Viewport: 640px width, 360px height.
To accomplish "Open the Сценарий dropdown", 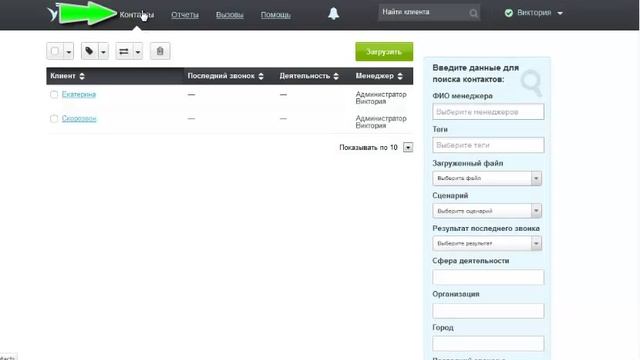I will tap(487, 211).
